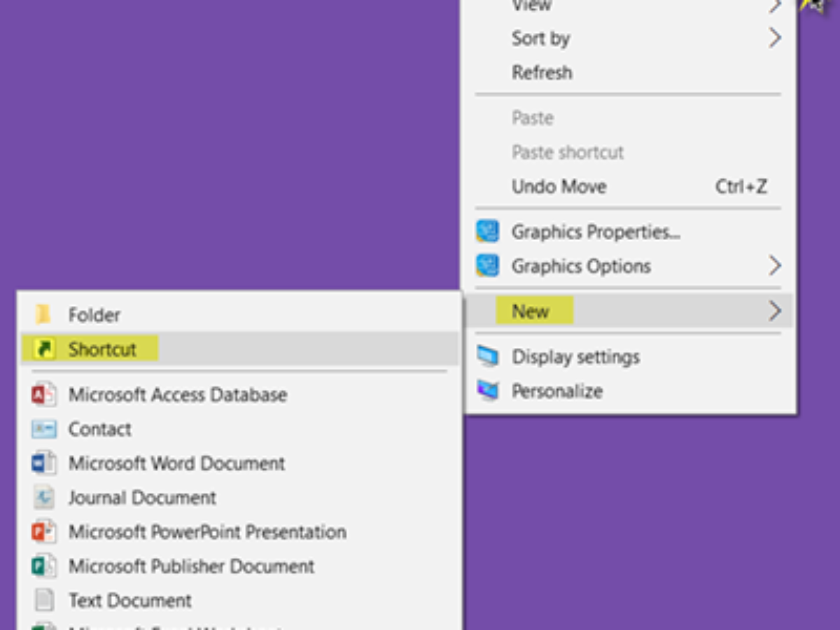This screenshot has height=630, width=840.
Task: Click the Journal Document icon
Action: 43,498
